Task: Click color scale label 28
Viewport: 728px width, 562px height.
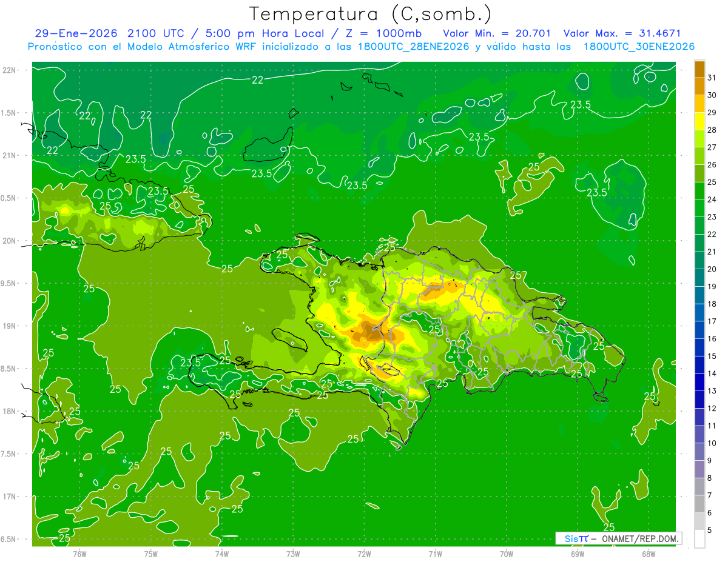Action: 712,130
